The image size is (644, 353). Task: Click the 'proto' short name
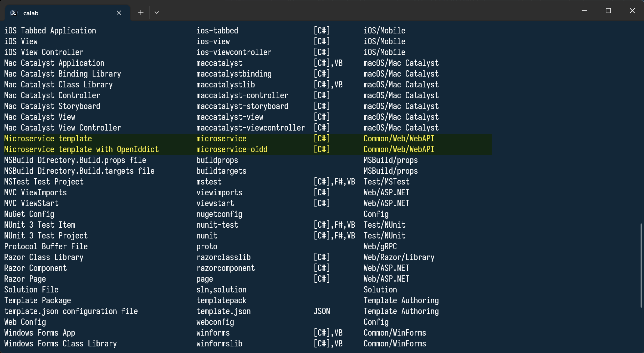coord(207,246)
